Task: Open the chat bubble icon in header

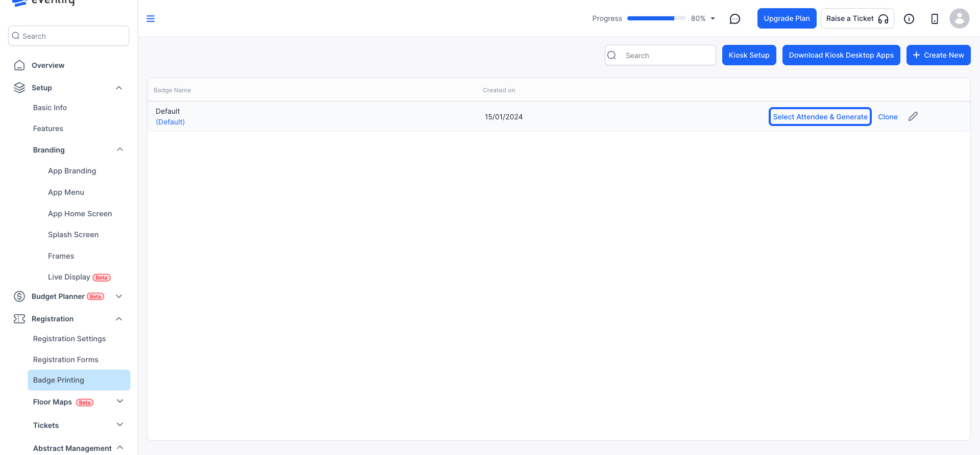Action: (x=735, y=19)
